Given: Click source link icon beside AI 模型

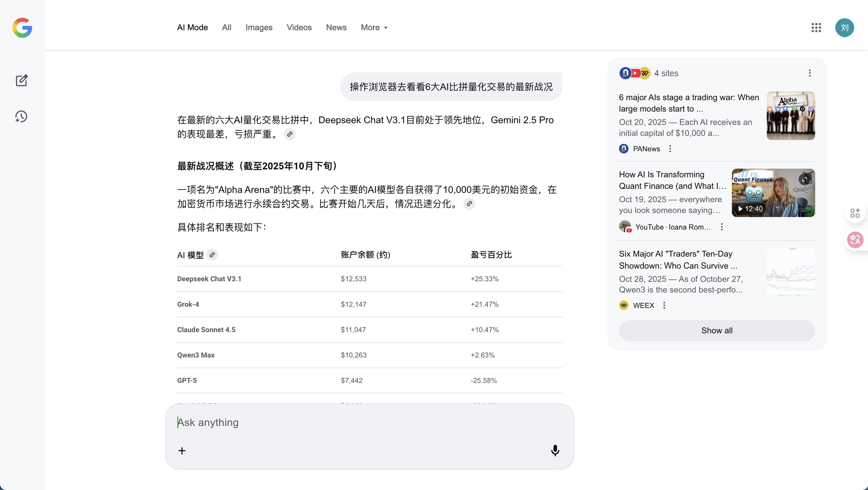Looking at the screenshot, I should tap(212, 255).
